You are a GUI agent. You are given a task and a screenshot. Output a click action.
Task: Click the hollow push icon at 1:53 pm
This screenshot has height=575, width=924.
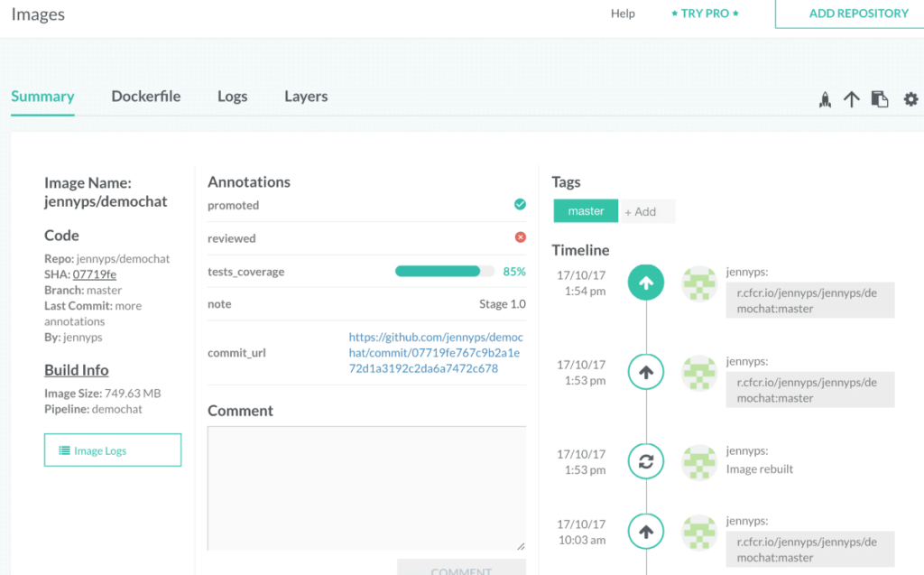(x=645, y=371)
